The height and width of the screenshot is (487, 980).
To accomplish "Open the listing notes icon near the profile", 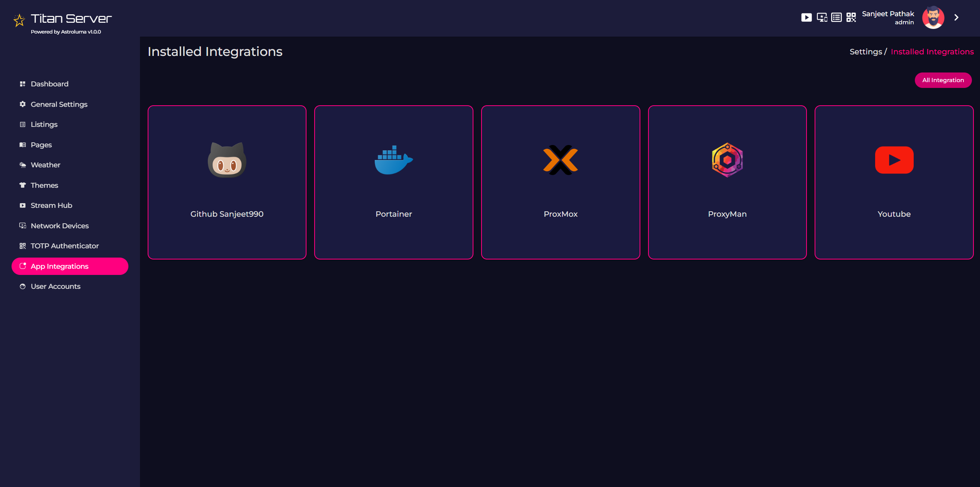I will coord(837,17).
